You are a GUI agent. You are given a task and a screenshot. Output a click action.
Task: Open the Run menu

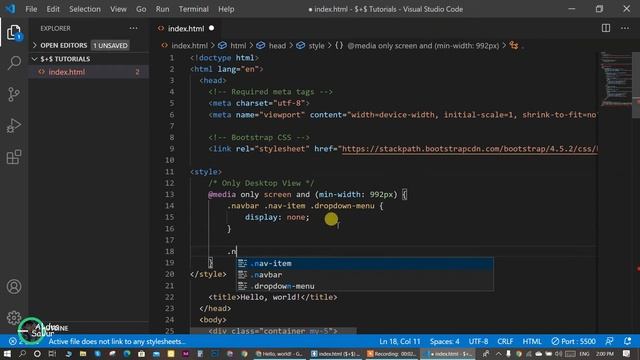pos(162,9)
